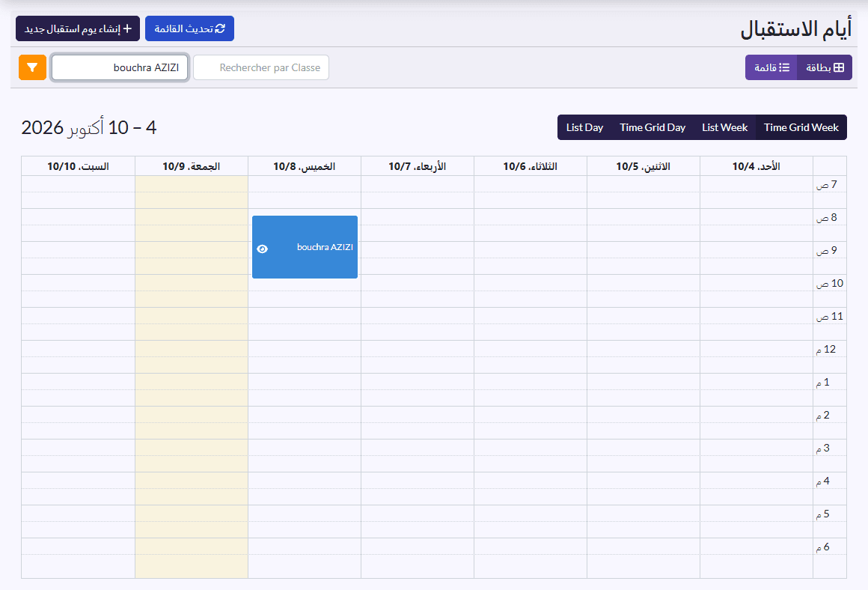Click the orange filter funnel icon

point(32,67)
